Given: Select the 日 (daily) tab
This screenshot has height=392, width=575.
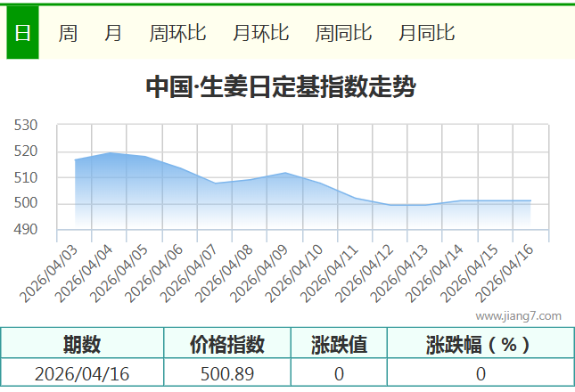Looking at the screenshot, I should pyautogui.click(x=22, y=33).
